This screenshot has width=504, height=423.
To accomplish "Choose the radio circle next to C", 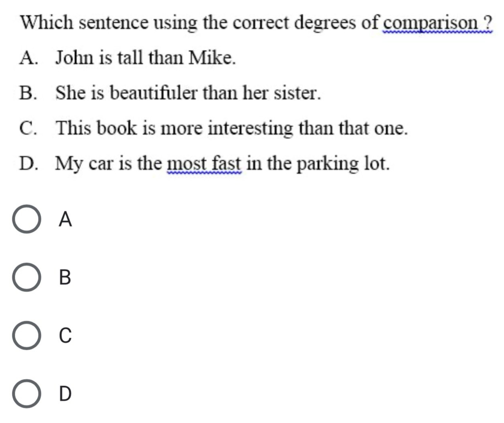I will (27, 335).
